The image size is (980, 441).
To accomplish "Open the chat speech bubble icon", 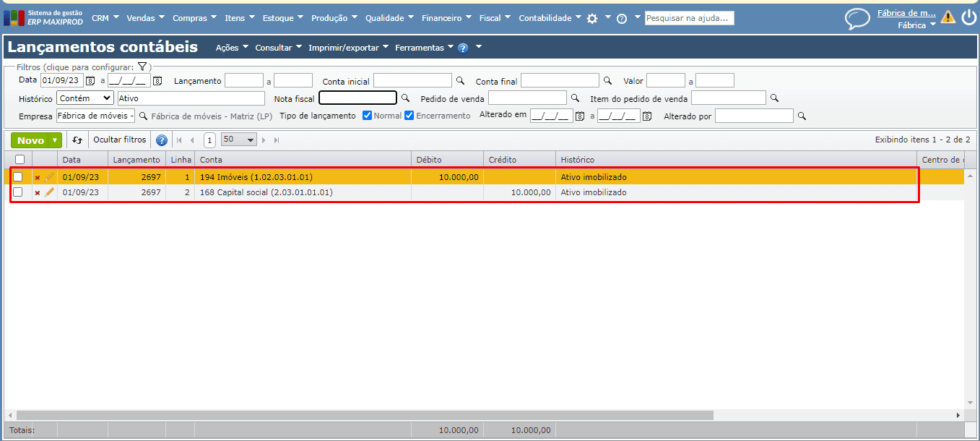I will (857, 19).
